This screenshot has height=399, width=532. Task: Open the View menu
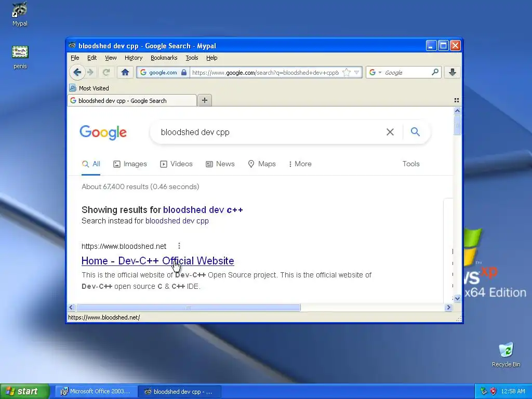click(x=111, y=58)
